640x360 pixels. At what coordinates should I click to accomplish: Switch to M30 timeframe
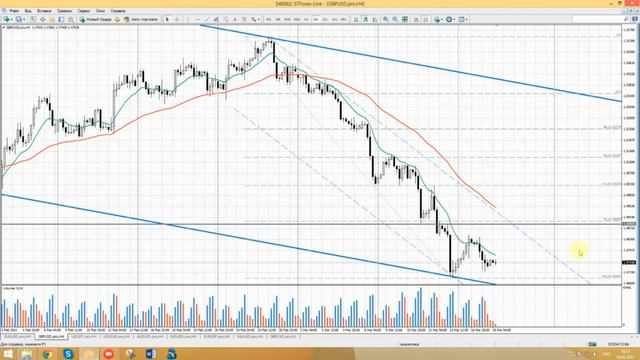[x=297, y=19]
